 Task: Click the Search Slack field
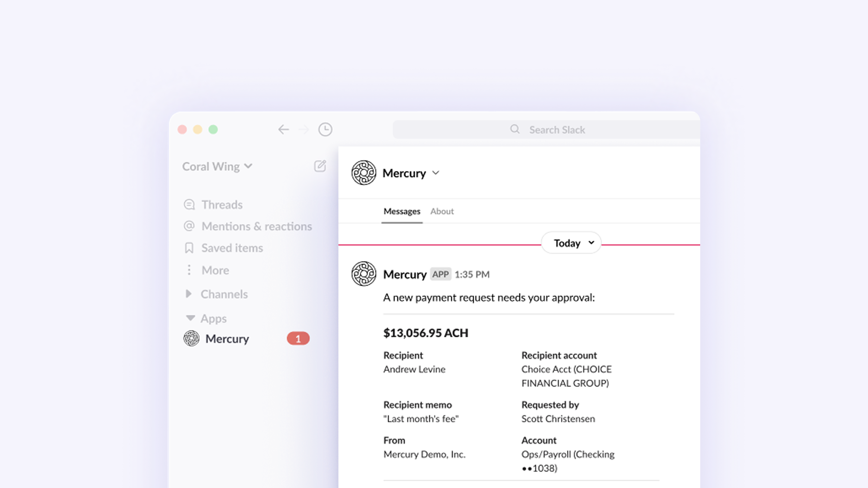point(546,130)
